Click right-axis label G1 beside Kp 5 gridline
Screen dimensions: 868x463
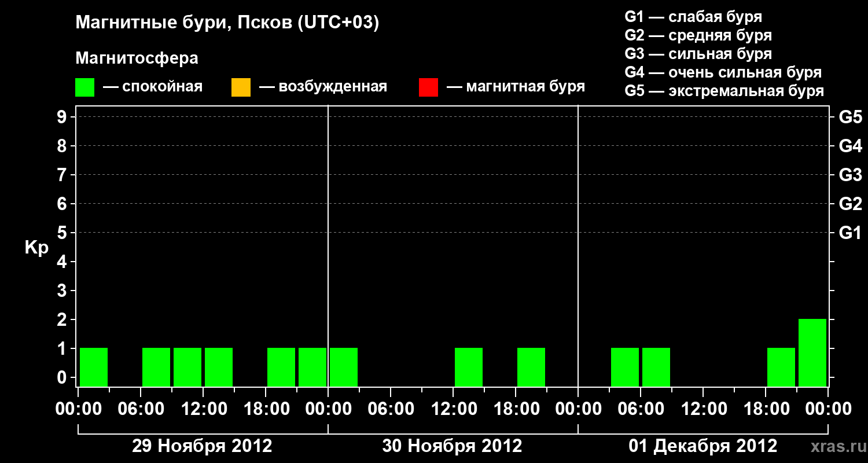coord(850,233)
